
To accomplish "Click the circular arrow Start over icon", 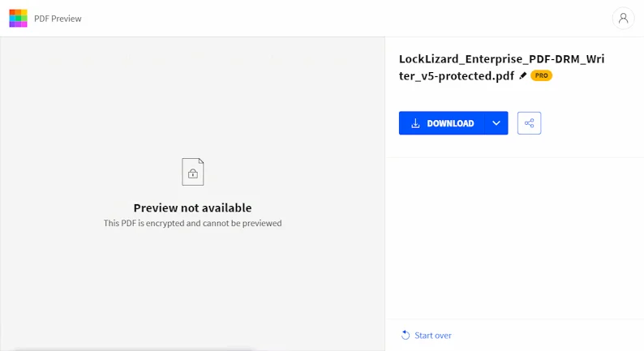I will 406,335.
